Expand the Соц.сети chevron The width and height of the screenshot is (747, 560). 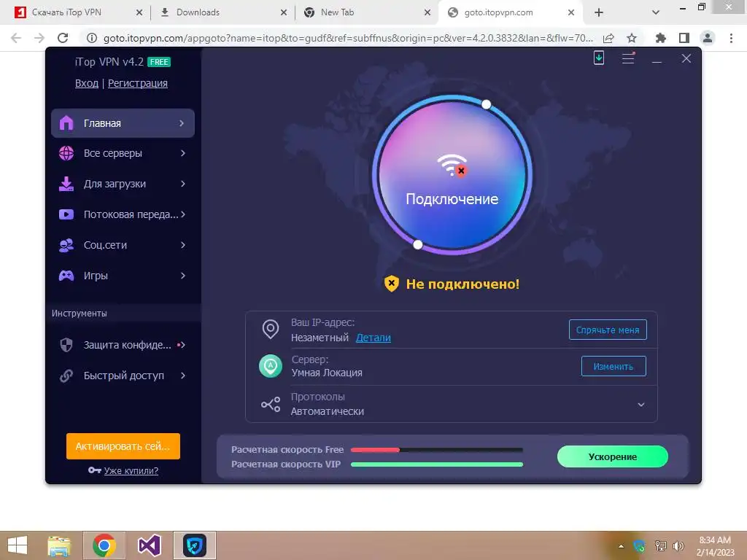[x=183, y=245]
